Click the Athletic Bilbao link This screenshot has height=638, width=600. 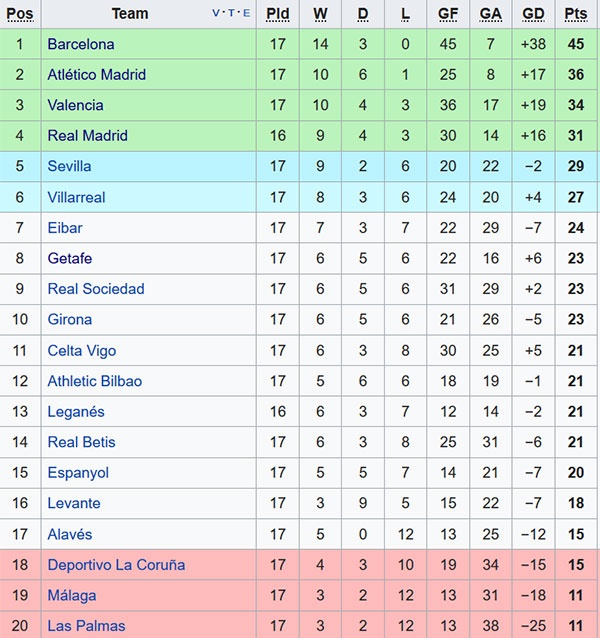point(94,381)
